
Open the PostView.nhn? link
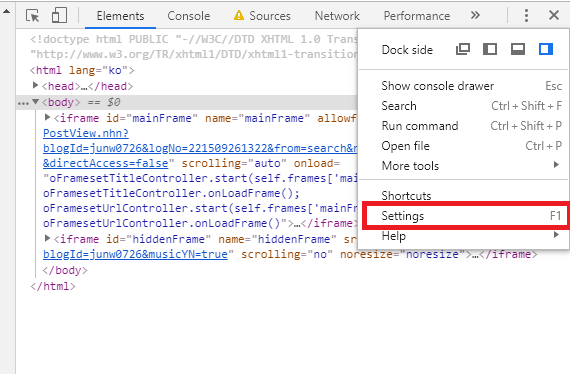click(86, 133)
